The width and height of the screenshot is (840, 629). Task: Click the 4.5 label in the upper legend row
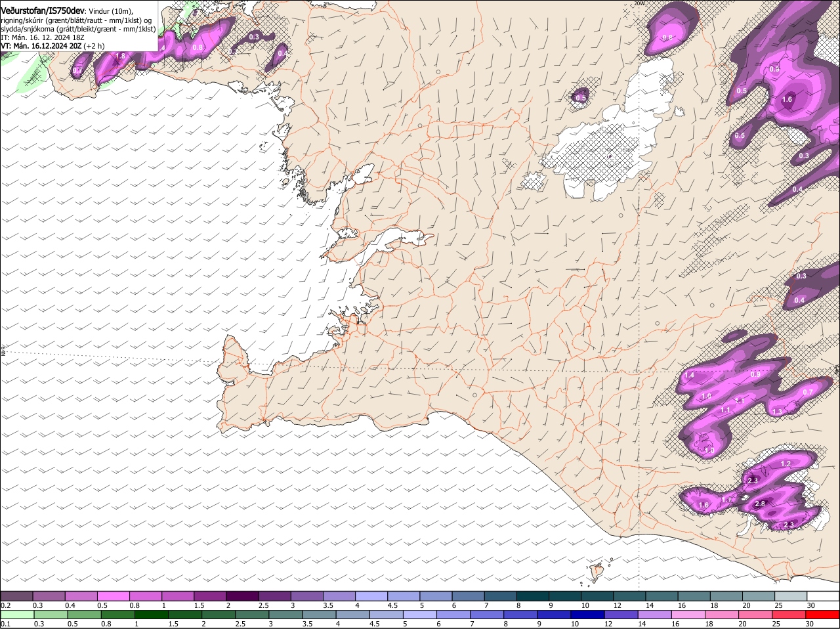(x=393, y=605)
